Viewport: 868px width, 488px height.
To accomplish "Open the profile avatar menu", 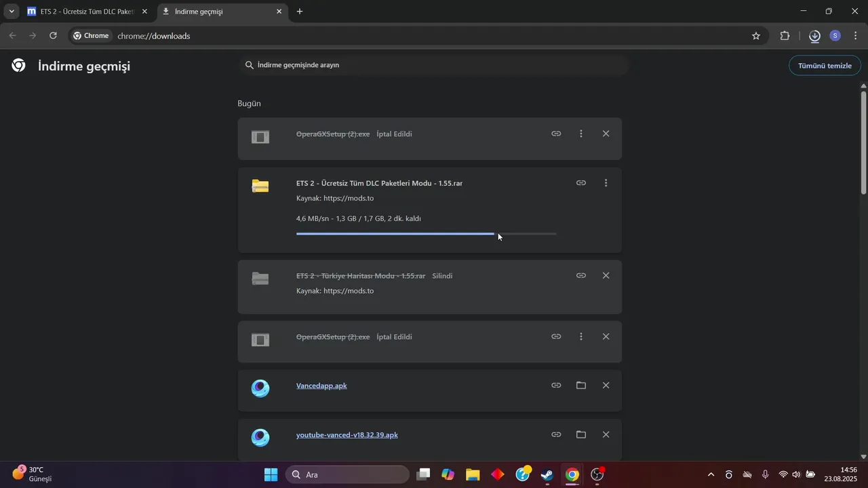I will pos(835,36).
